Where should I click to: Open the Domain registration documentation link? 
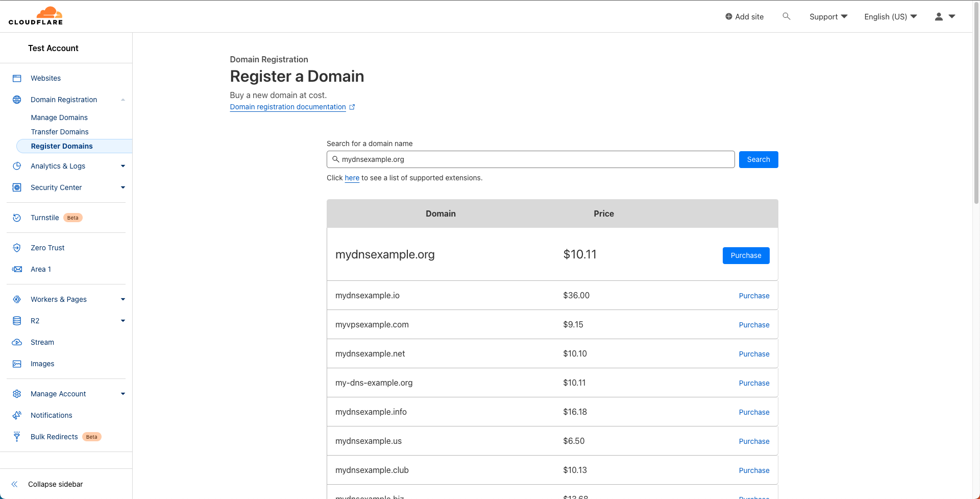pos(288,107)
